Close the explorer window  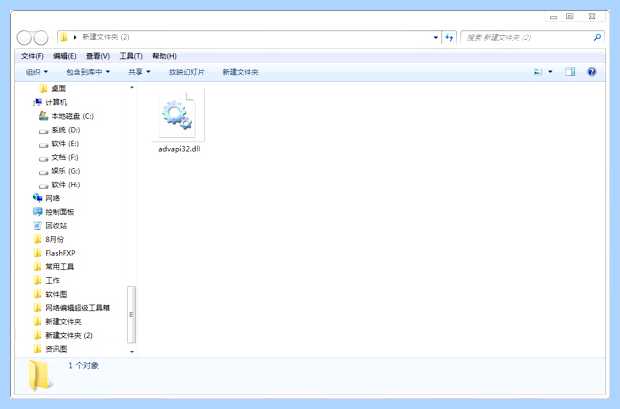tap(592, 17)
